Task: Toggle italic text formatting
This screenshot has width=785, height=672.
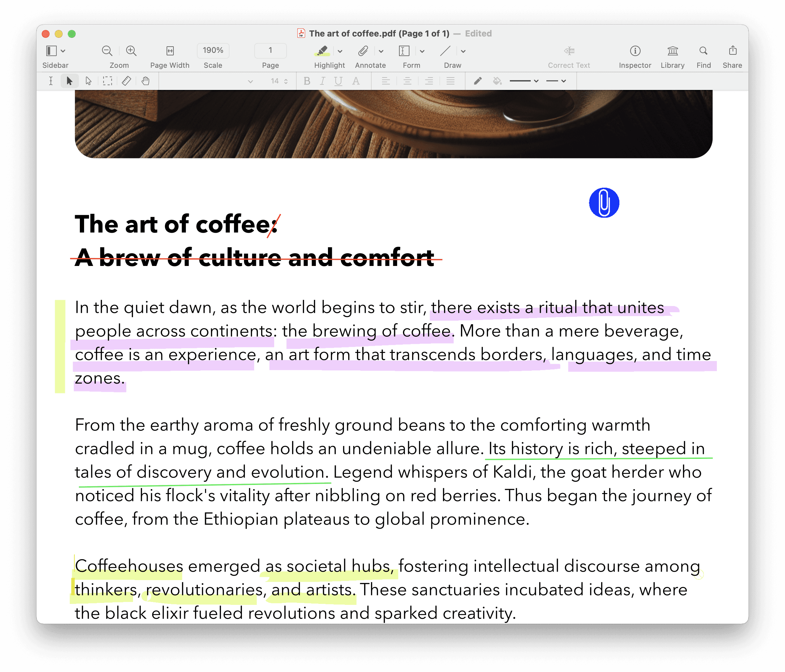Action: [322, 81]
